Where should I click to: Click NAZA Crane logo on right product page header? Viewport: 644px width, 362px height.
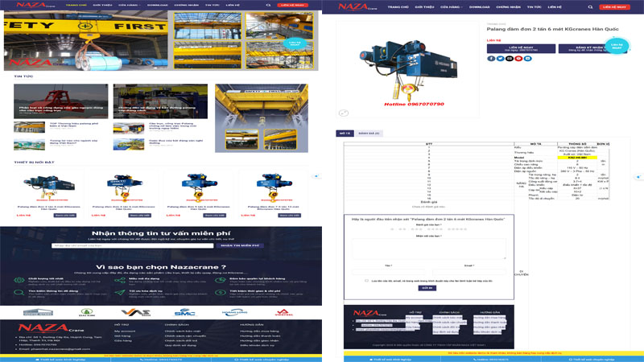point(357,7)
